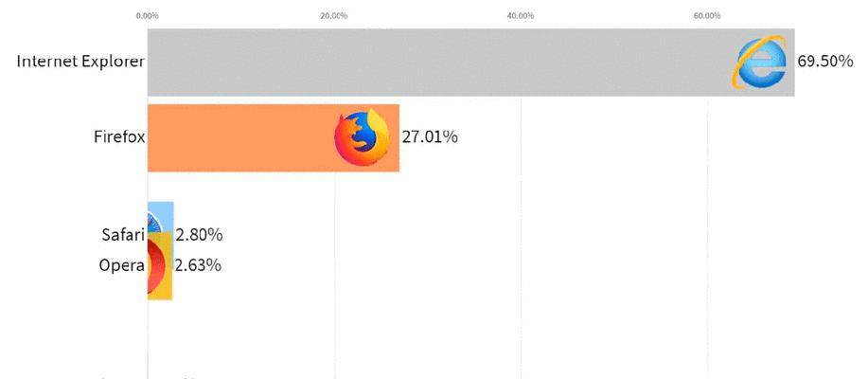The width and height of the screenshot is (868, 379).
Task: Click the 27.01% value label
Action: coord(430,136)
